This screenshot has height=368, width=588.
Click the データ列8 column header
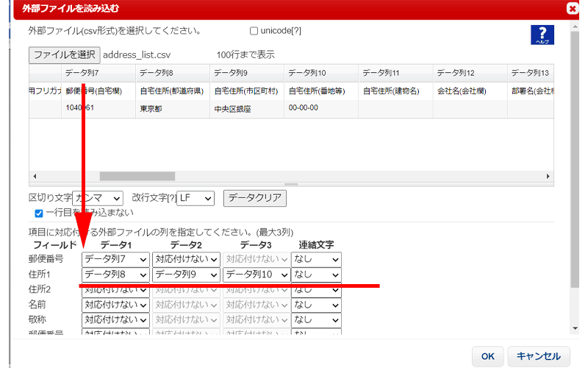tap(173, 73)
